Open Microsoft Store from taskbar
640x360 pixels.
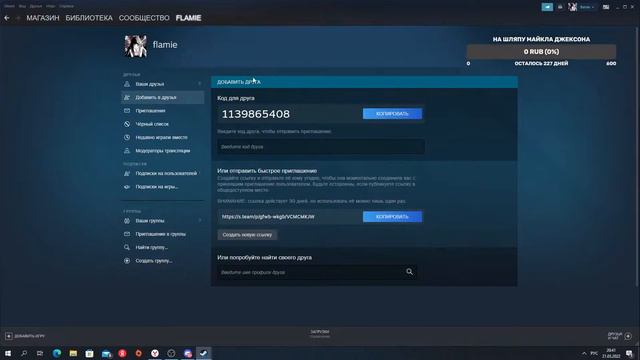[x=89, y=353]
